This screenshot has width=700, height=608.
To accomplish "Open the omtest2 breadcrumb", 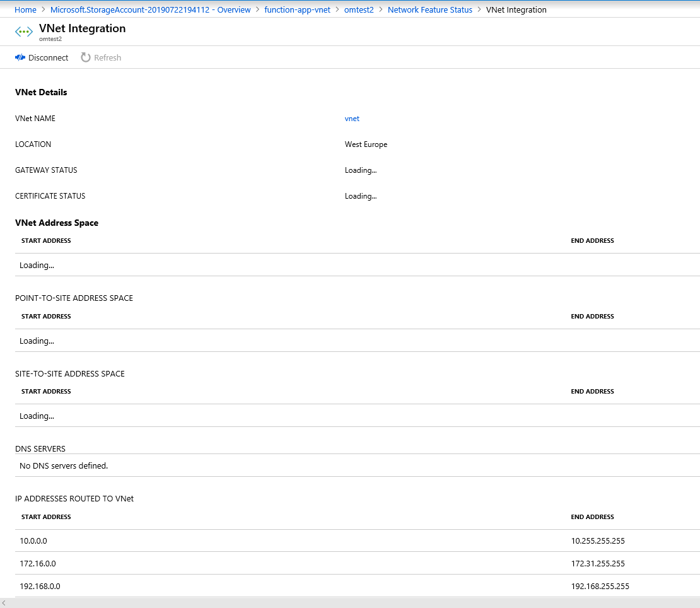I will point(359,9).
